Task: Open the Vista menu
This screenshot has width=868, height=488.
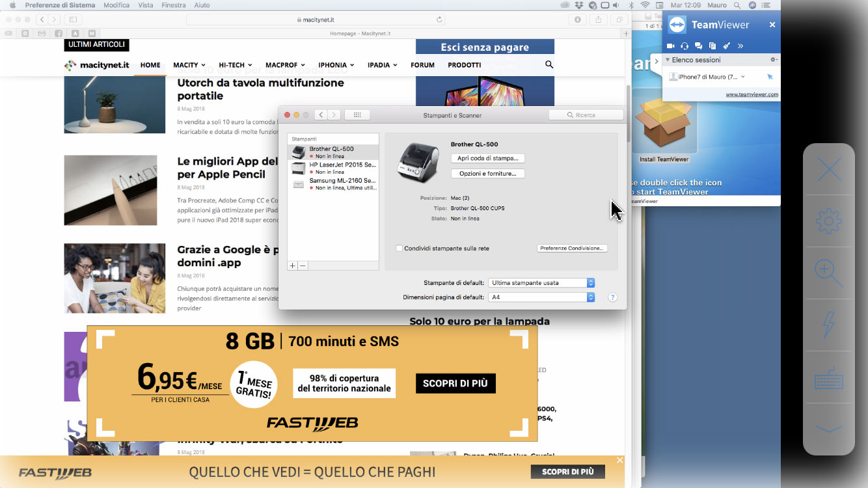Action: click(146, 5)
